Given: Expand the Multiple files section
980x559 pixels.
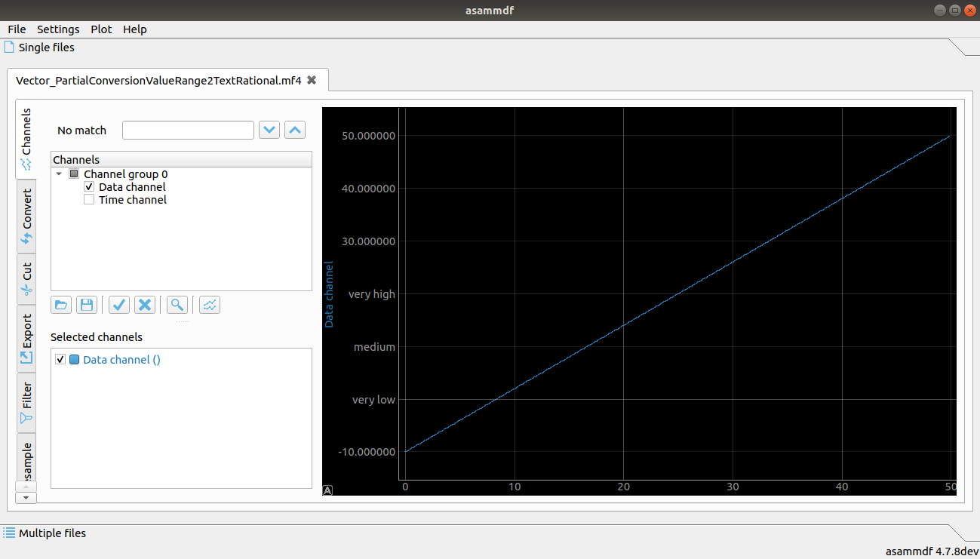Looking at the screenshot, I should click(x=45, y=533).
